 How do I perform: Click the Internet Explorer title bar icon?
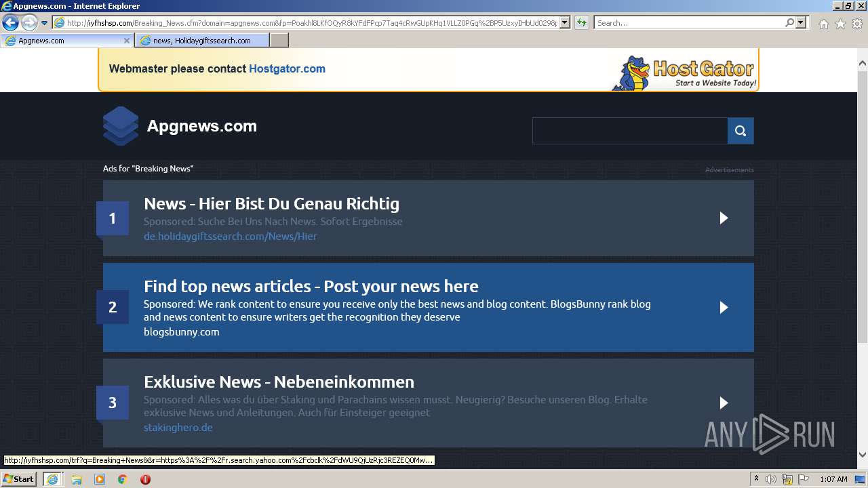[7, 6]
